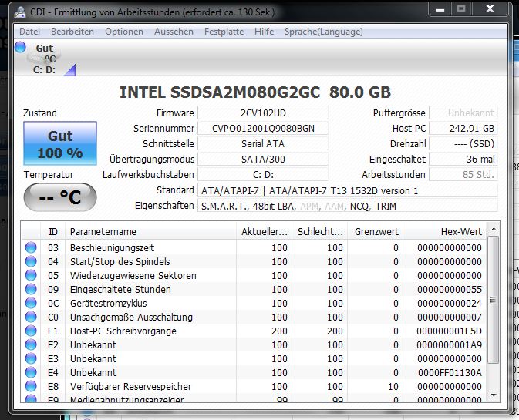Open the Festplatte menu
The image size is (519, 420).
coord(224,32)
